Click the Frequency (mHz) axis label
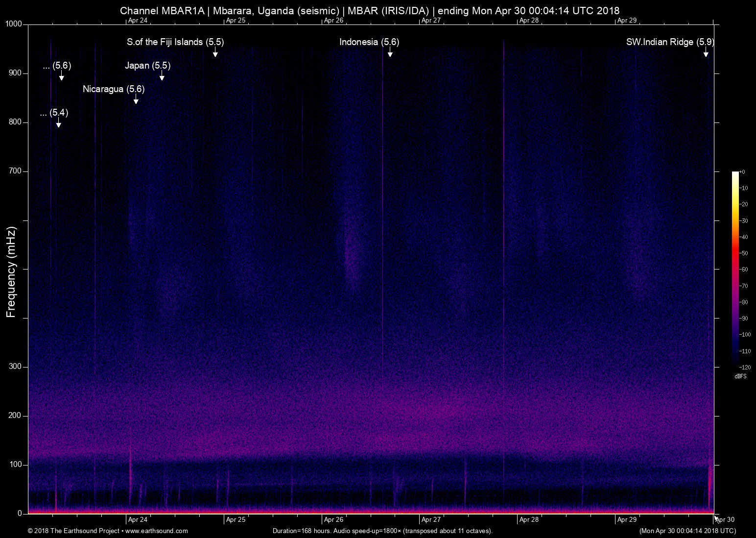Screen dimensions: 756x538 click(11, 272)
